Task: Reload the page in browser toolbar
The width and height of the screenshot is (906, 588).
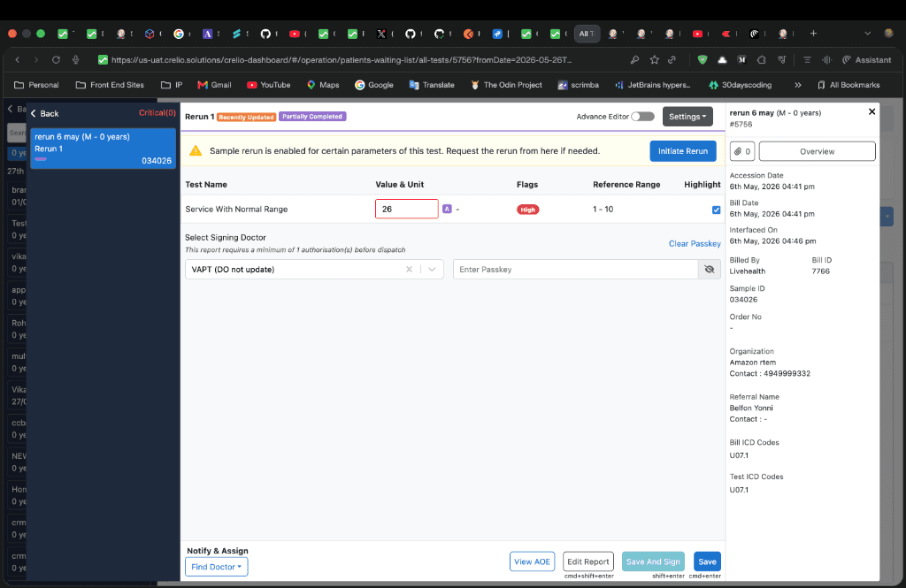Action: 56,59
